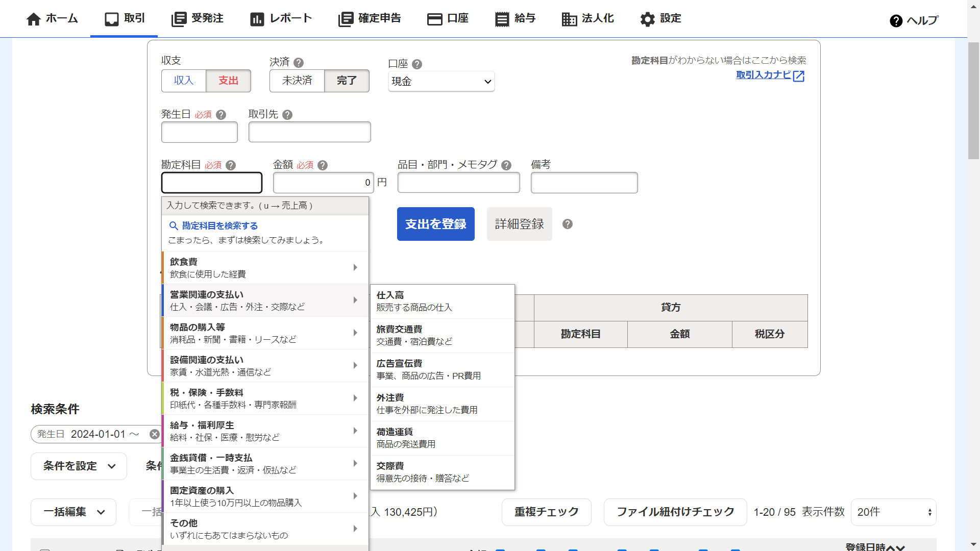Expand the 飲食費 category
980x551 pixels.
tap(265, 268)
